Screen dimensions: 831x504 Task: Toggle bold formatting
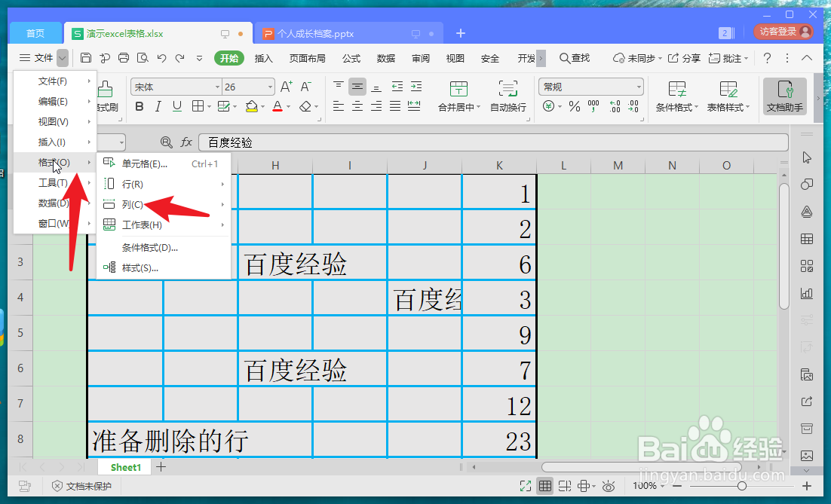pos(140,106)
